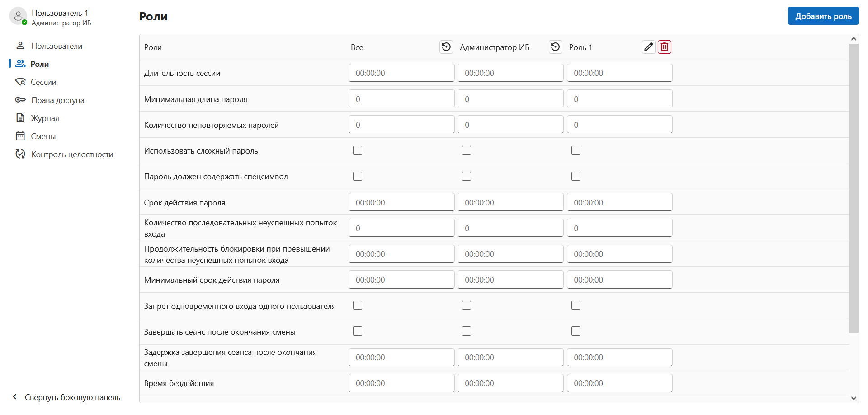868x415 pixels.
Task: Click the scrollbar down arrow
Action: (854, 398)
